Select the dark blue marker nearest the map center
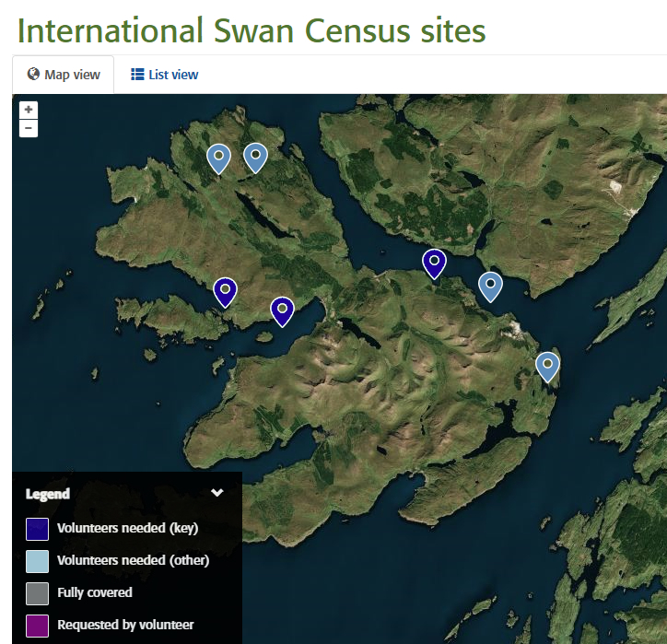The width and height of the screenshot is (667, 644). [x=282, y=310]
